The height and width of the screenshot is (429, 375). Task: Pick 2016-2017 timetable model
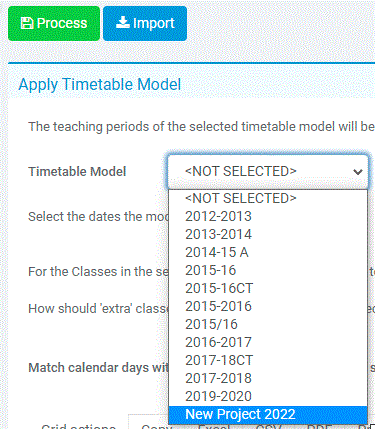(x=268, y=342)
